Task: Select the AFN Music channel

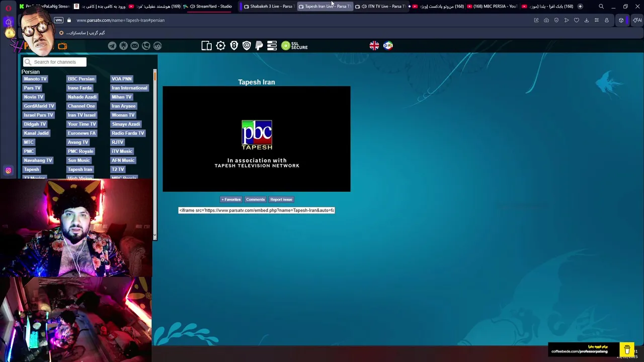Action: click(x=123, y=160)
